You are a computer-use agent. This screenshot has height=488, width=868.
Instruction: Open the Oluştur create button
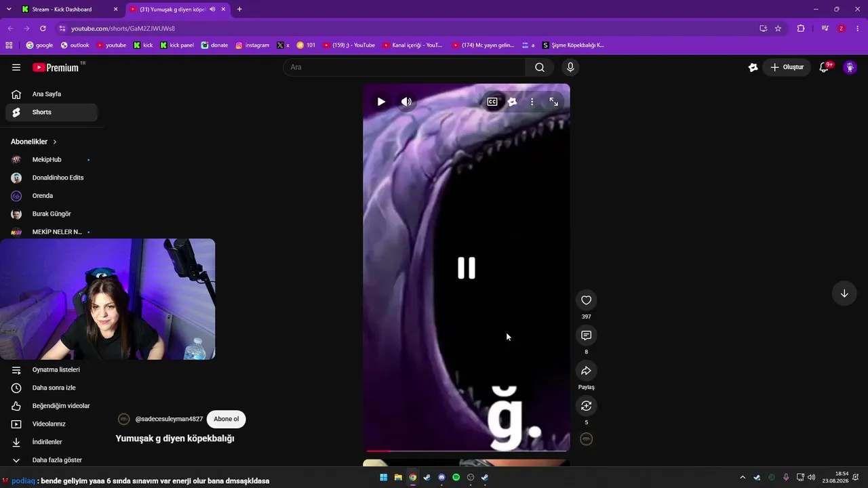(x=787, y=67)
